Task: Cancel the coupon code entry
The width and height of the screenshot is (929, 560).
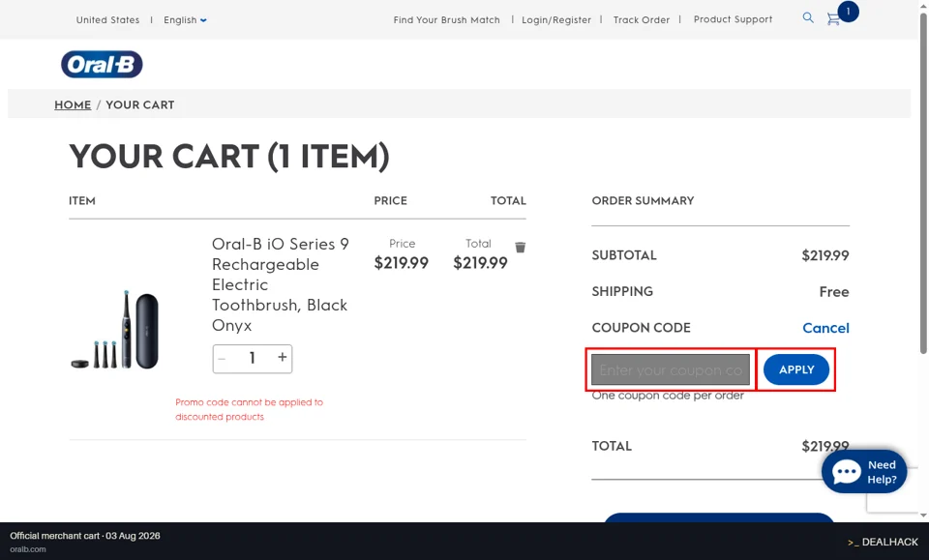Action: [825, 328]
